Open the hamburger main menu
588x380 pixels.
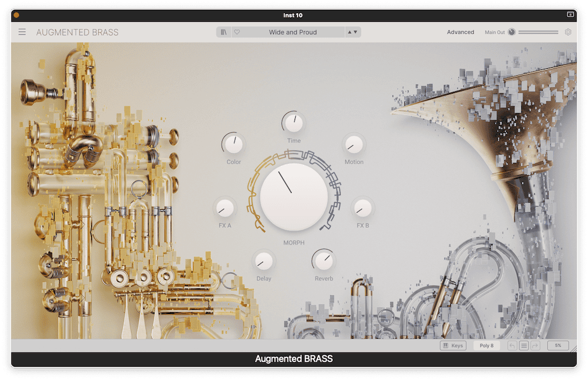(22, 32)
